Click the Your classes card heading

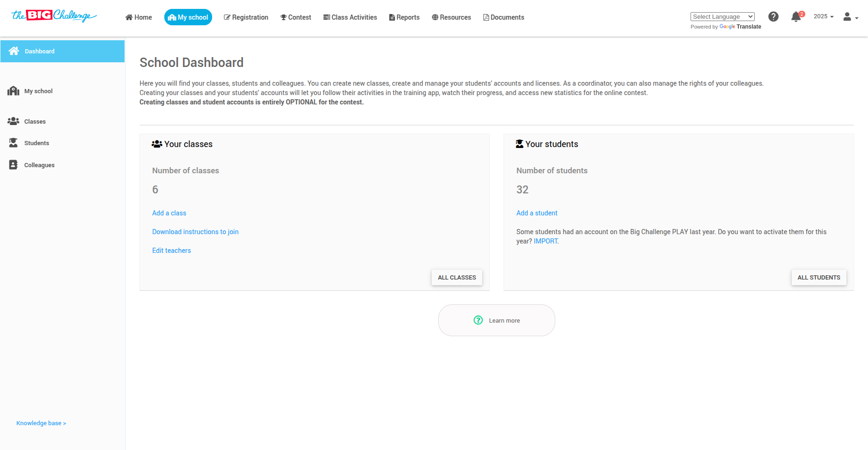pyautogui.click(x=182, y=144)
